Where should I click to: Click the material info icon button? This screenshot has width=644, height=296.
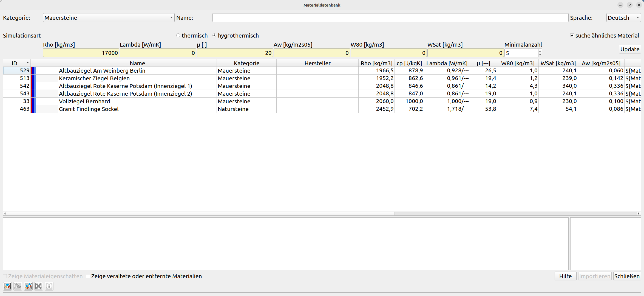pos(49,286)
